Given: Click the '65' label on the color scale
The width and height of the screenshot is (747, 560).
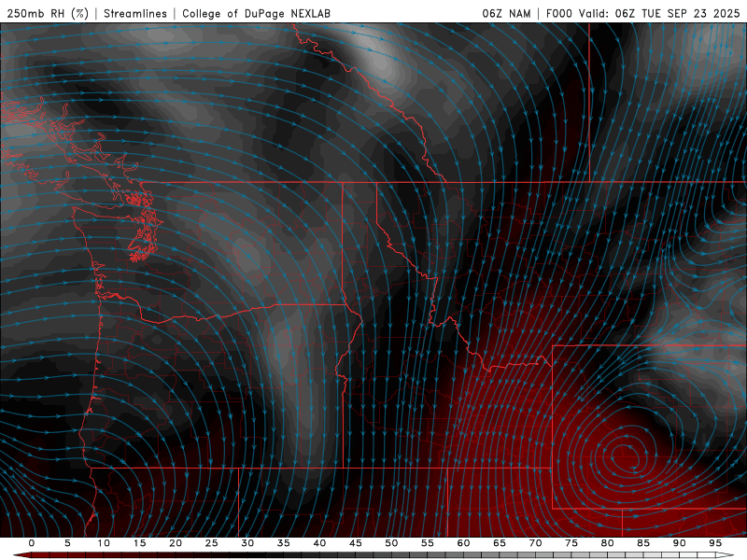Looking at the screenshot, I should click(500, 543).
